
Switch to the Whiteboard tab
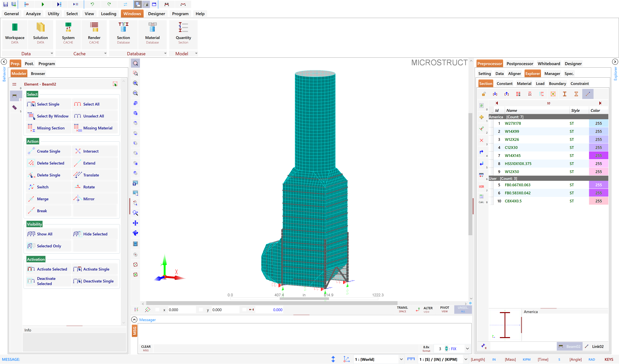tap(549, 64)
